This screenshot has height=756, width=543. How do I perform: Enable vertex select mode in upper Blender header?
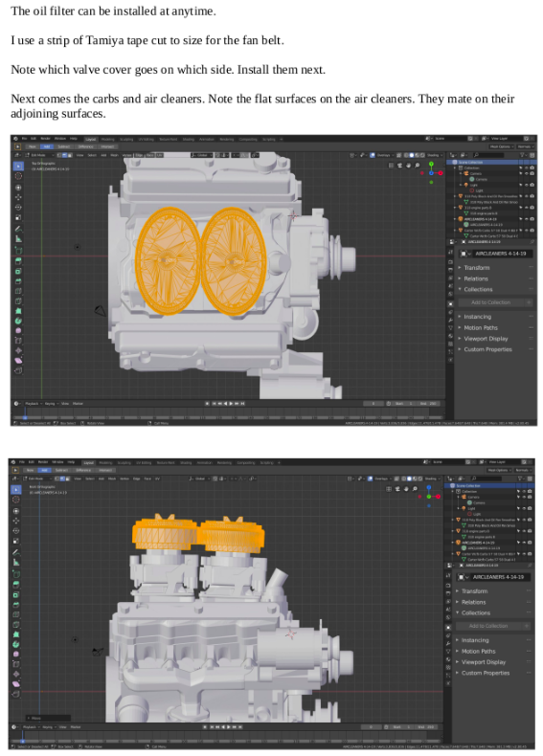pyautogui.click(x=59, y=155)
